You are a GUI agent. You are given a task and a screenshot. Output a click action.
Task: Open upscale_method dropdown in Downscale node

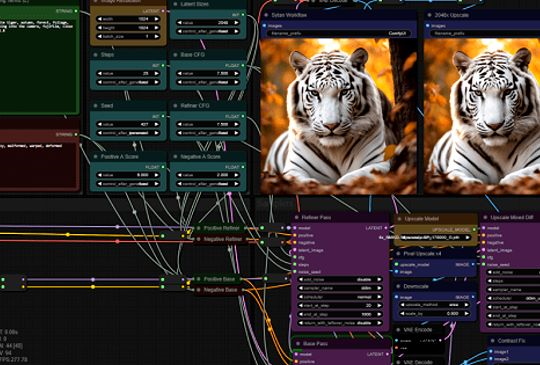point(435,305)
